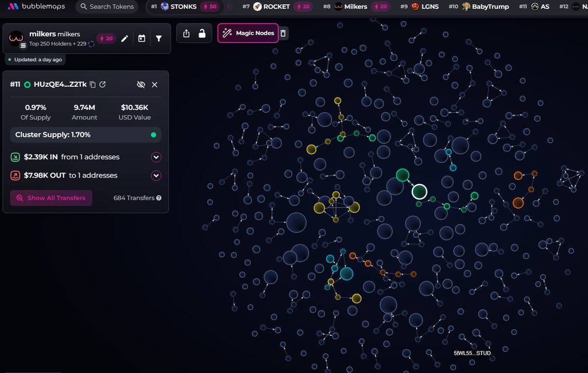Open the filter funnel icon
The height and width of the screenshot is (373, 588).
coord(159,38)
